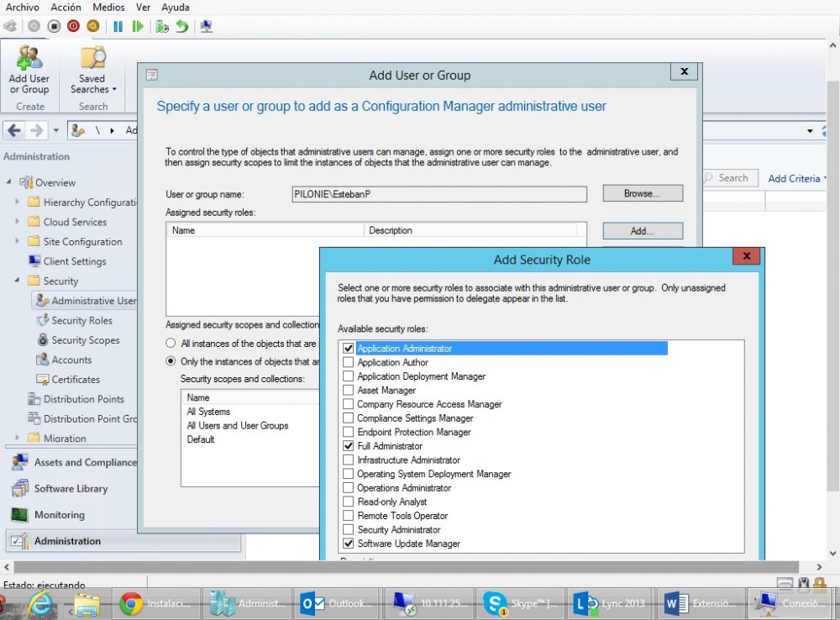
Task: Switch to Word in the taskbar
Action: [701, 603]
